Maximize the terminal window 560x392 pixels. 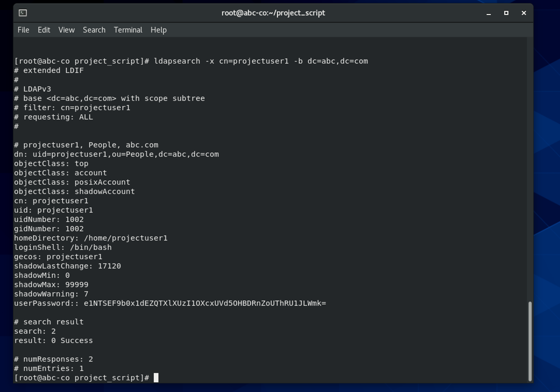(x=506, y=13)
